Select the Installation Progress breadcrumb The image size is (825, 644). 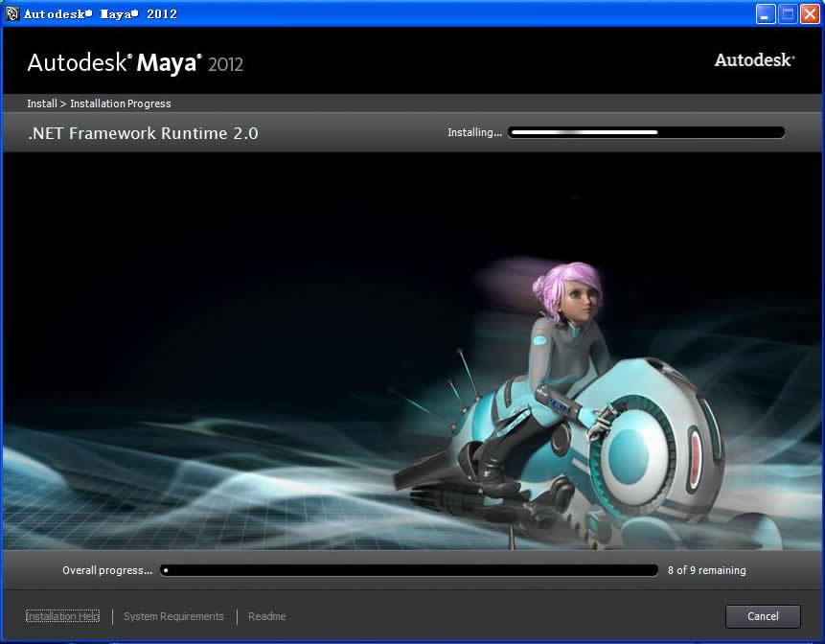(121, 103)
